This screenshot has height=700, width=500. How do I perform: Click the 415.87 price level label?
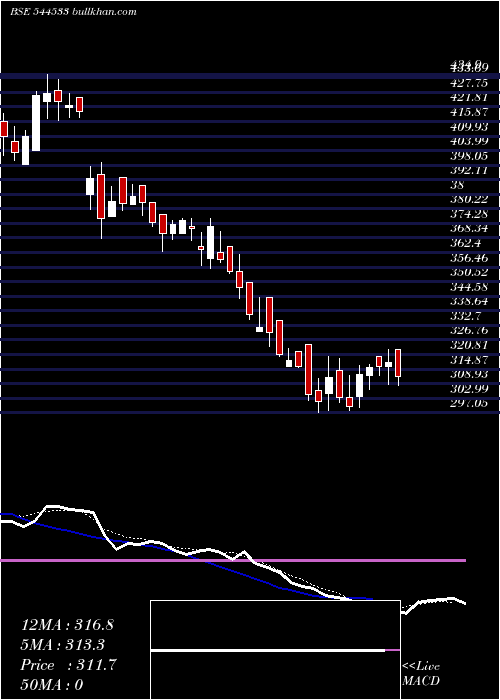coord(470,112)
